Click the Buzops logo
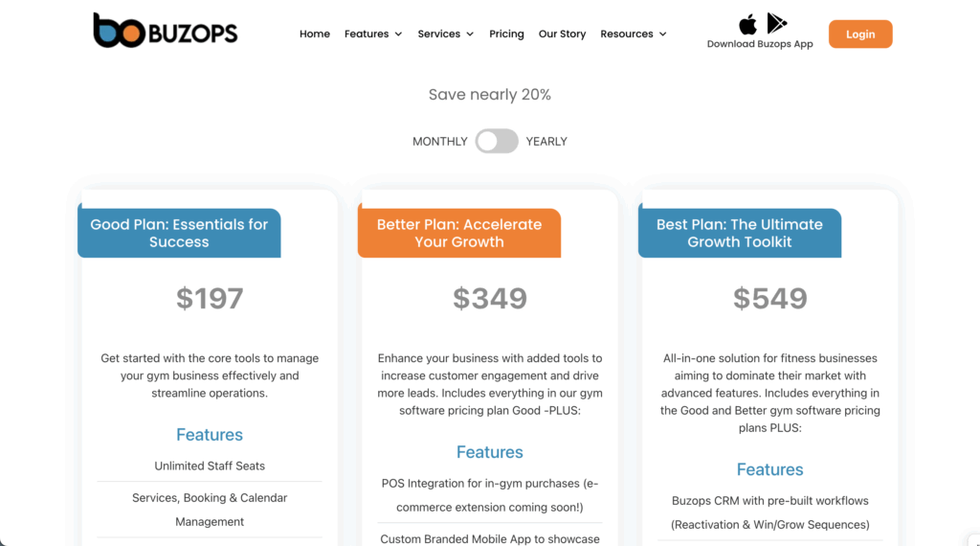The image size is (980, 546). click(x=165, y=32)
